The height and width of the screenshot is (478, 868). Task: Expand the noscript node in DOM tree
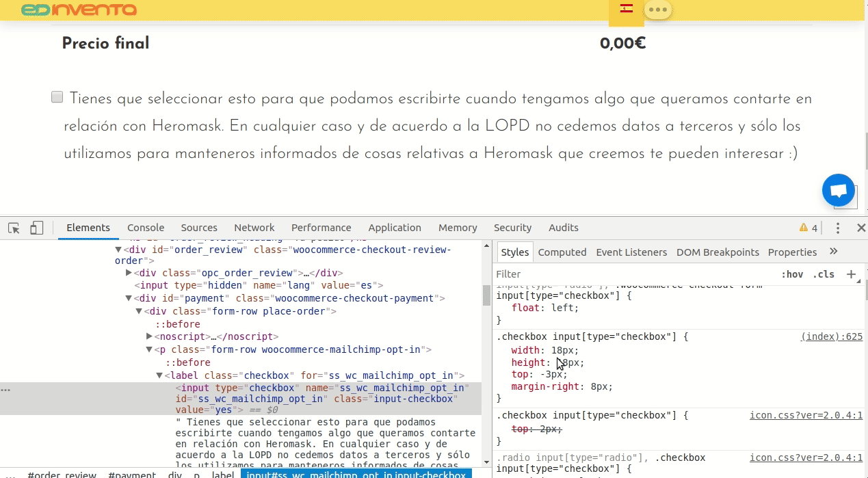[149, 336]
